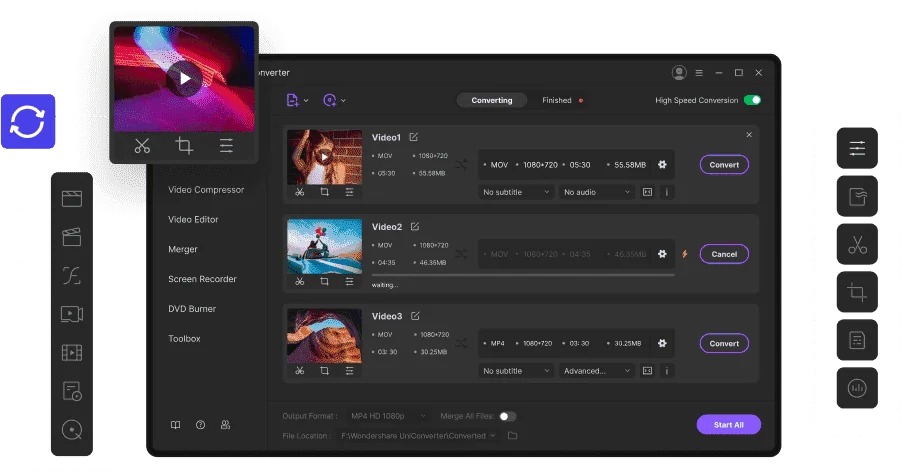Click disc burner icon in left floating strip
This screenshot has height=473, width=902.
point(72,430)
